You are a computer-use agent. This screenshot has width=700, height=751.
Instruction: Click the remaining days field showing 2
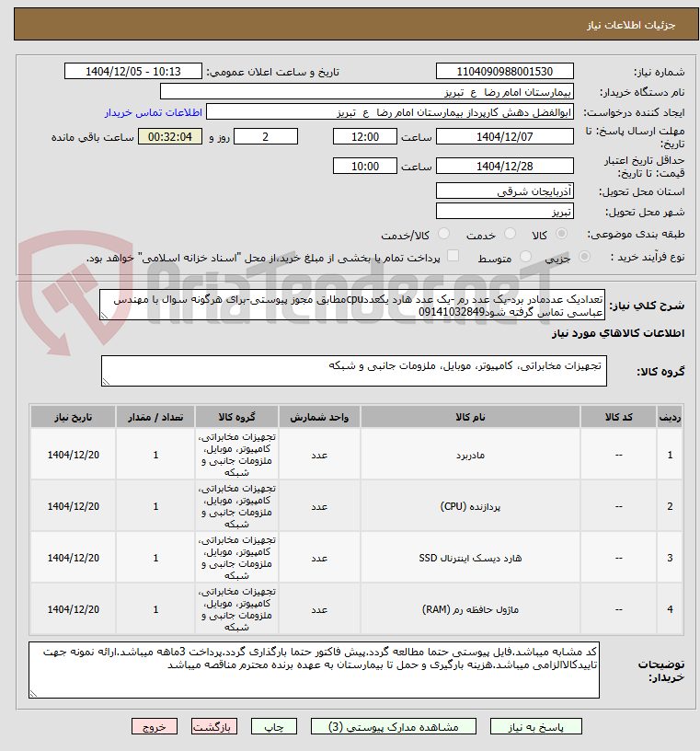[x=266, y=136]
